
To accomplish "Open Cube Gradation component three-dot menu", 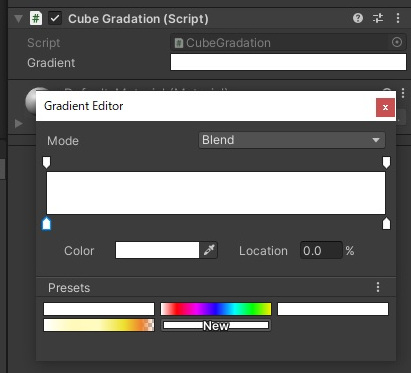I will [x=398, y=18].
